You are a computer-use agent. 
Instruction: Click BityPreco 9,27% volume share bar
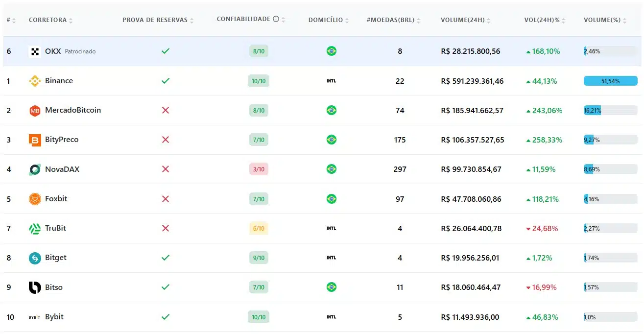pos(610,140)
